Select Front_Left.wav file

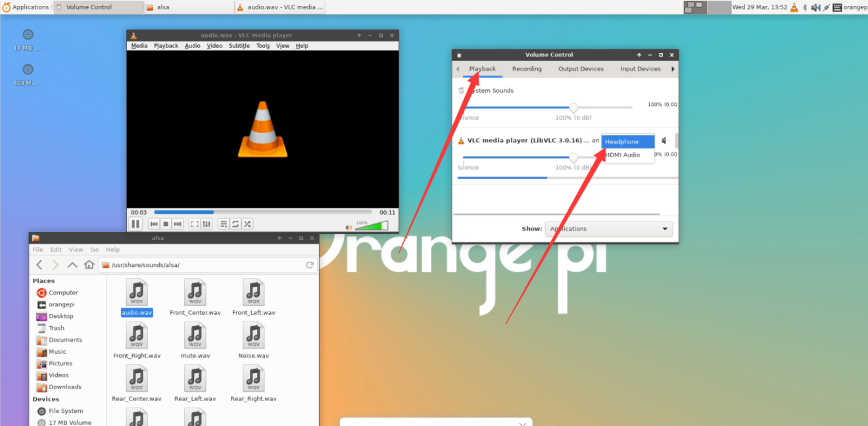pyautogui.click(x=254, y=297)
